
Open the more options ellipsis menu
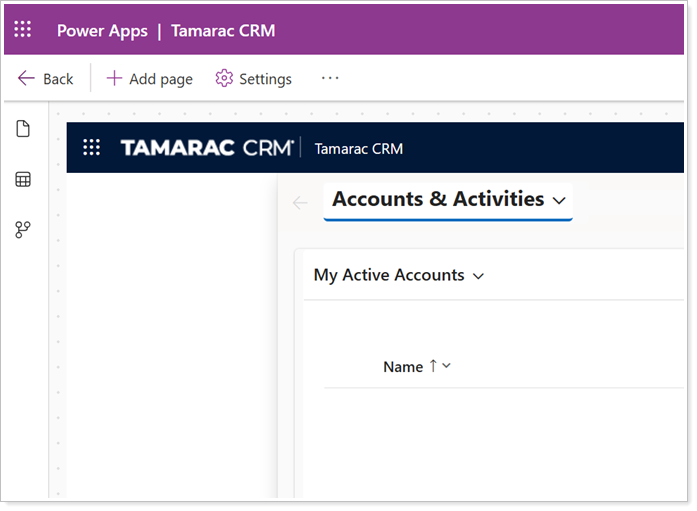coord(330,78)
